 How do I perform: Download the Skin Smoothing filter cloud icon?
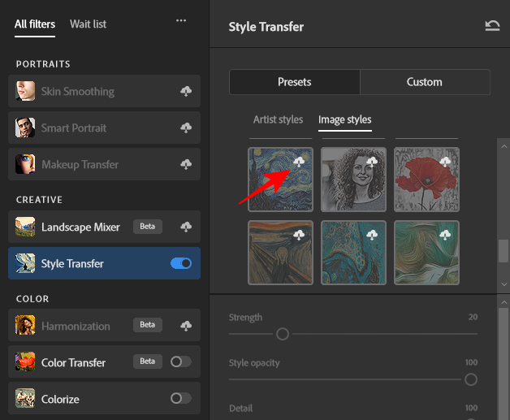point(186,91)
